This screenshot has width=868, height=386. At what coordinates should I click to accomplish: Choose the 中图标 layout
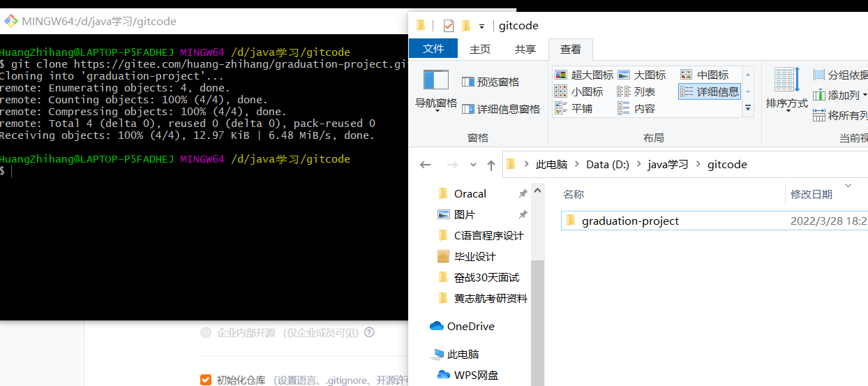[x=705, y=75]
